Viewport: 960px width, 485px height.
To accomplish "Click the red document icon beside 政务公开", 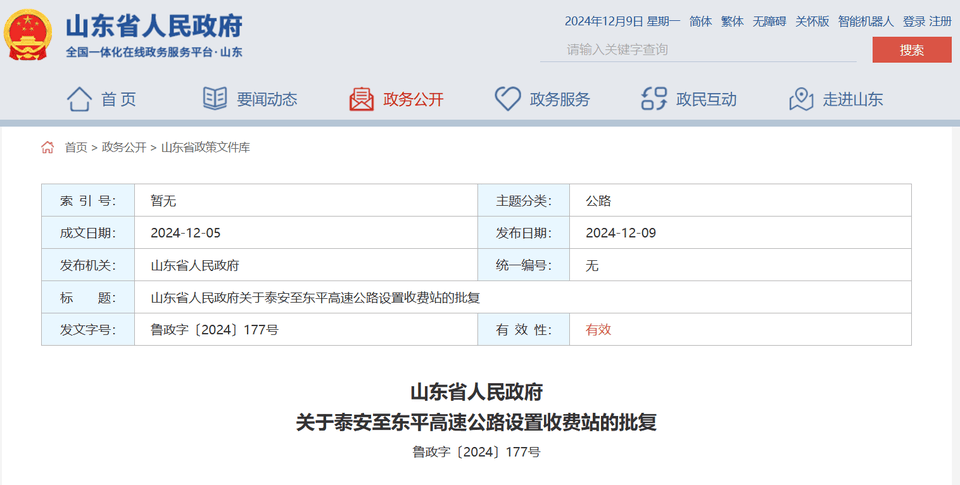I will click(361, 99).
